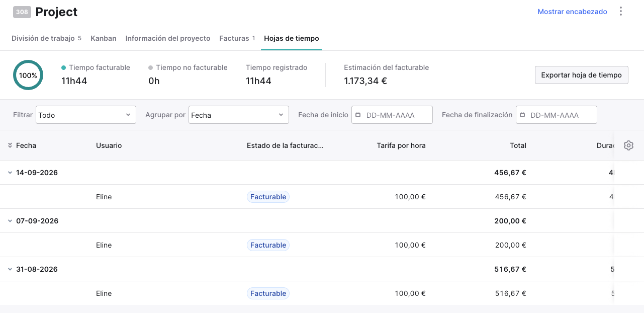Click calendar icon in Fecha de finalización

click(x=522, y=115)
